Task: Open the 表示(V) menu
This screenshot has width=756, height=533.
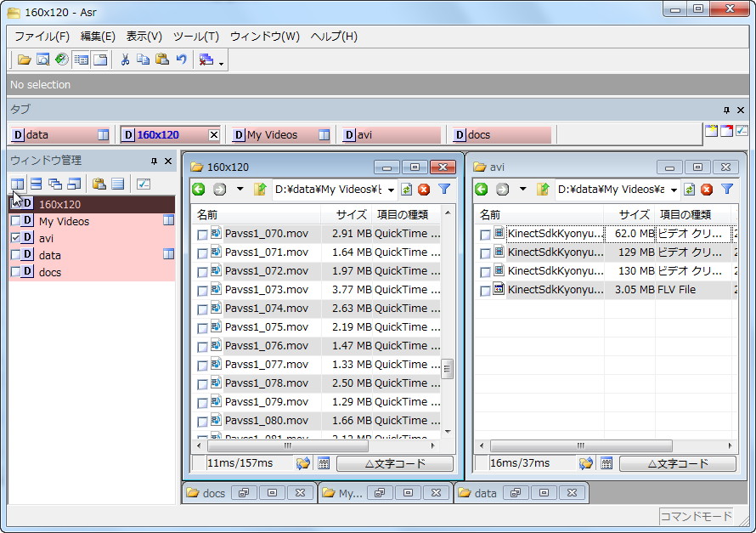Action: [144, 37]
